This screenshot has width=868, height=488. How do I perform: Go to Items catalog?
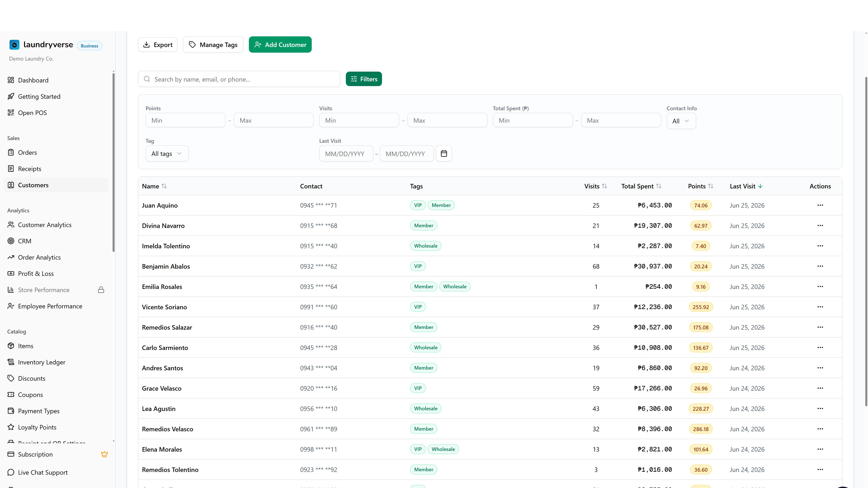56,346
